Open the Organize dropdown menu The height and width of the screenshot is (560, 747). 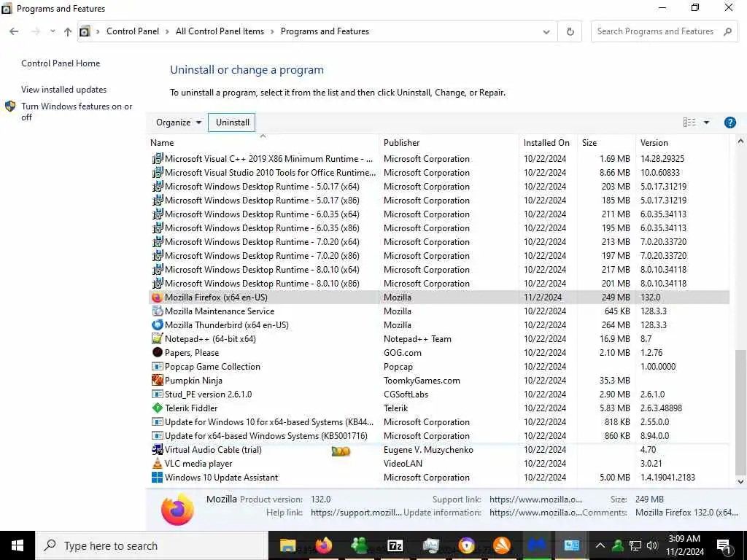179,122
